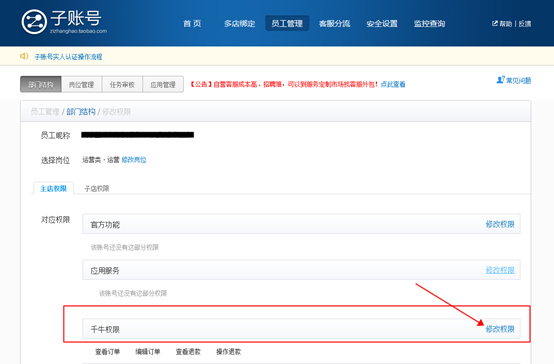554x364 pixels.
Task: Select the 部门结构 tab button
Action: click(x=41, y=84)
